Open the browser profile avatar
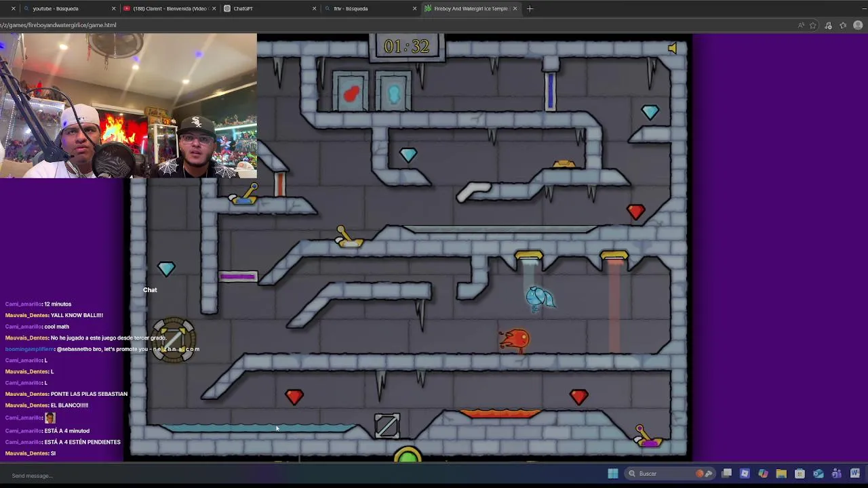Screen dimensions: 868x488 point(858,25)
